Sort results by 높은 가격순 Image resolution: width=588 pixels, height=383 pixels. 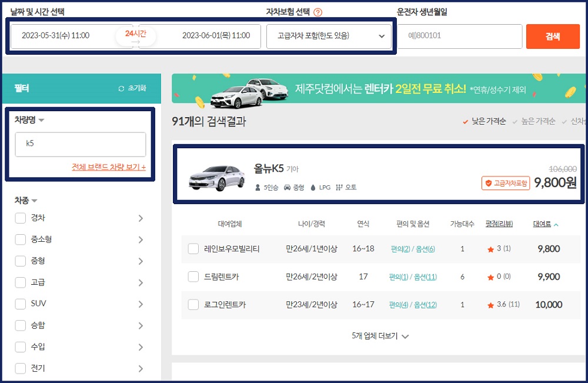coord(534,121)
